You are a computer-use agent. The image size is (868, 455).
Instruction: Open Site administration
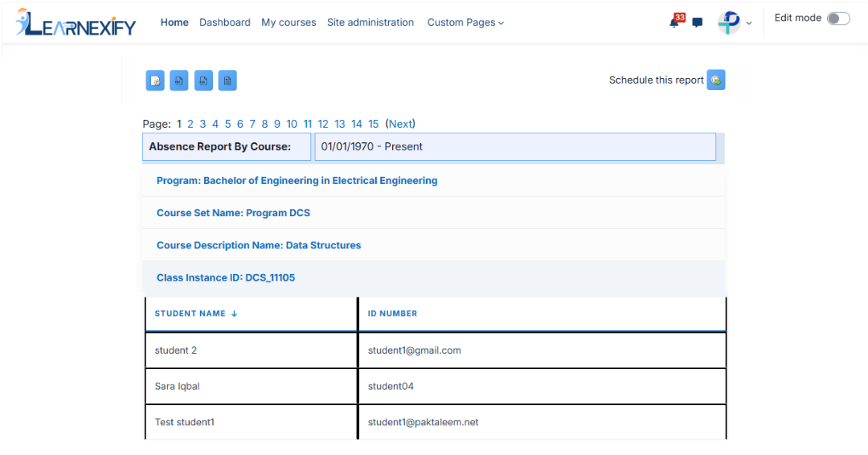371,23
